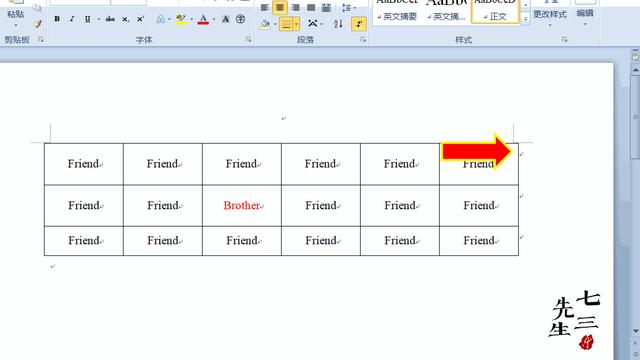Click Friend cell immediately right of Brother

click(321, 205)
